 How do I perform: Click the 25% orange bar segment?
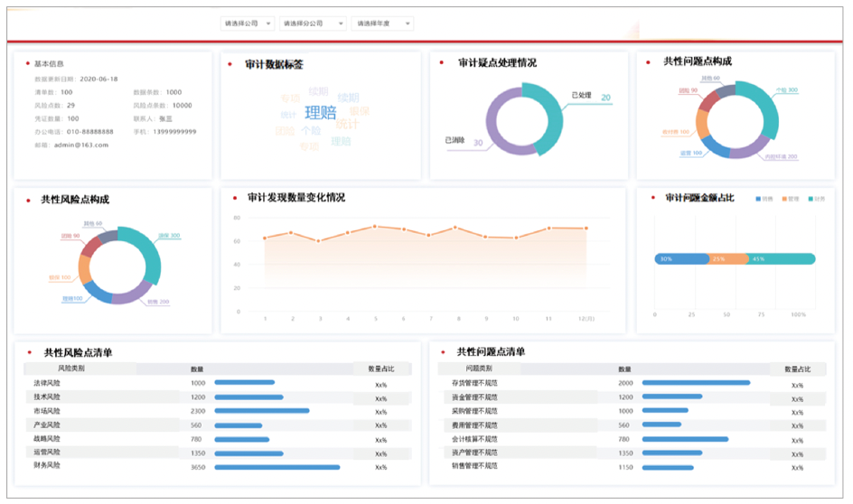[728, 259]
